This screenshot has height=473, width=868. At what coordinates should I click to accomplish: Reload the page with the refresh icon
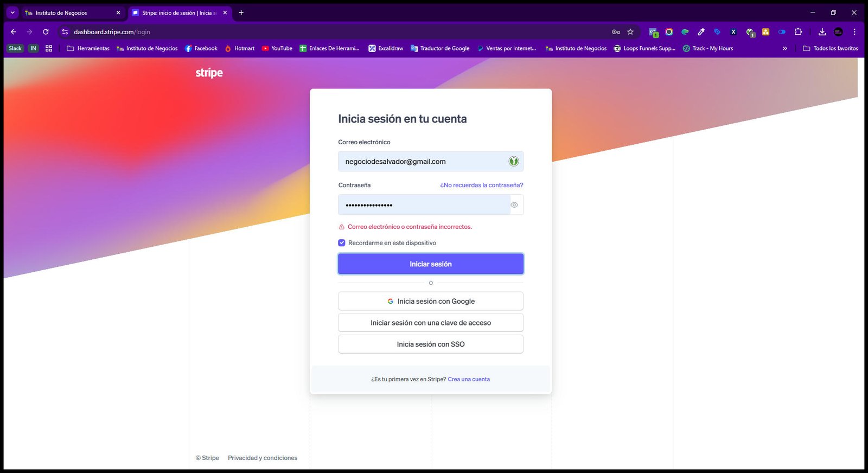pyautogui.click(x=46, y=32)
